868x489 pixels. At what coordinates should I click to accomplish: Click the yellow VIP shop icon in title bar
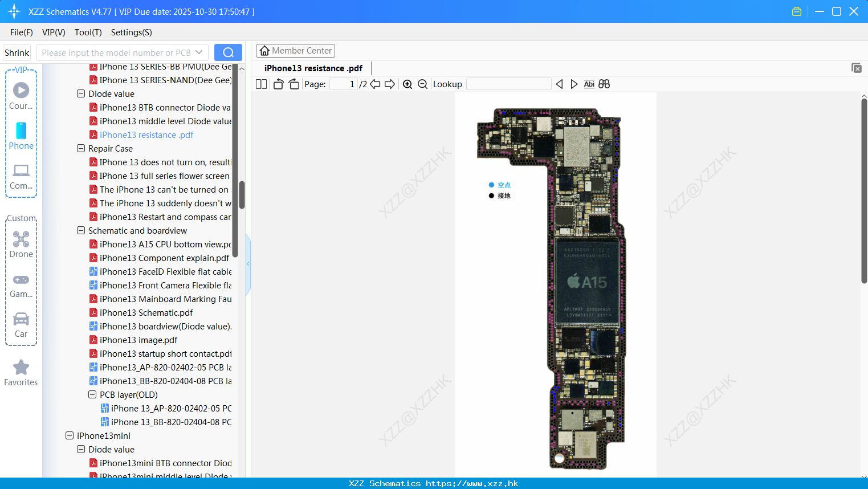coord(797,11)
